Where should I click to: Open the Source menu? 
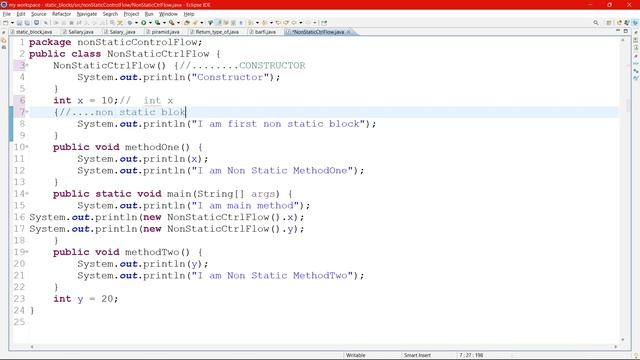click(39, 14)
